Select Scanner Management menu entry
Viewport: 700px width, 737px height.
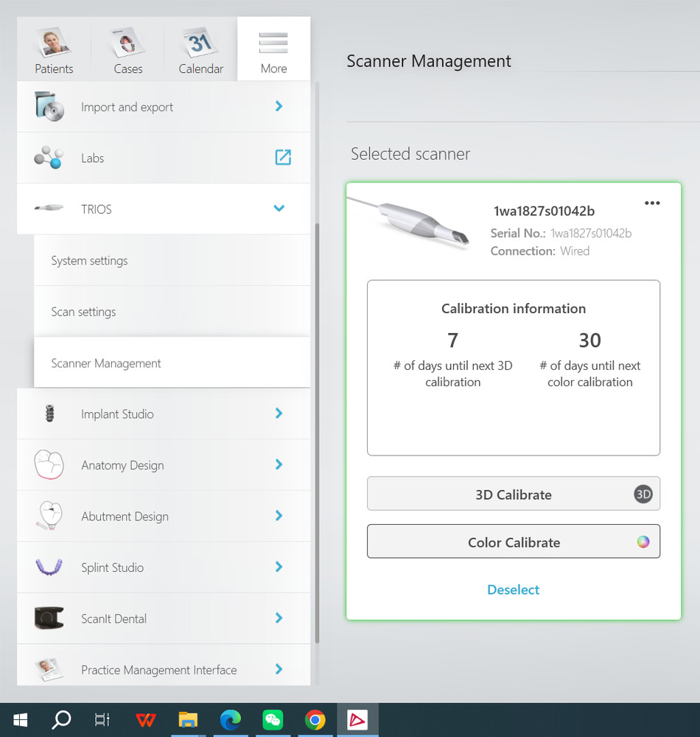point(172,363)
